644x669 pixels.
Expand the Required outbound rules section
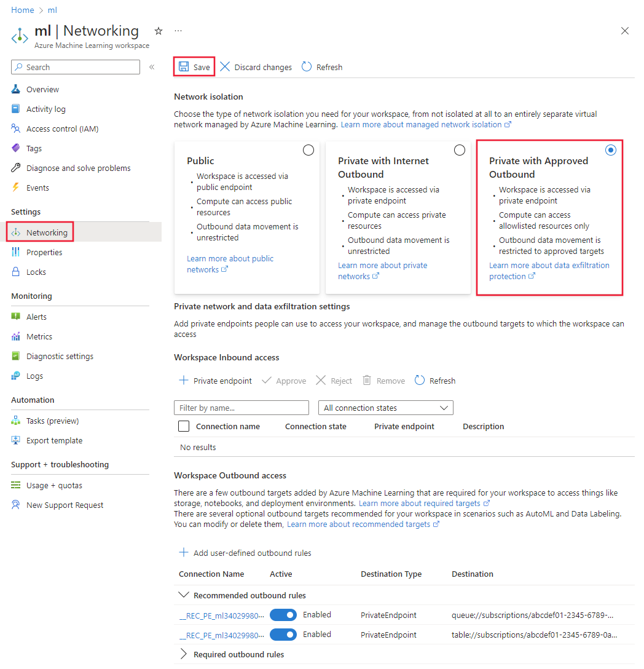pyautogui.click(x=183, y=654)
